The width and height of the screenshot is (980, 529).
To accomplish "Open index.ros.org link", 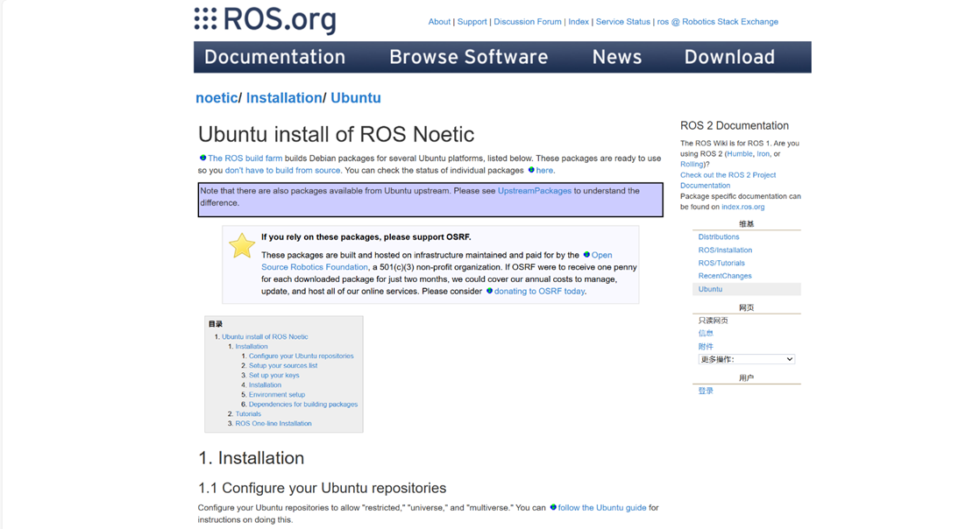I will coord(743,207).
